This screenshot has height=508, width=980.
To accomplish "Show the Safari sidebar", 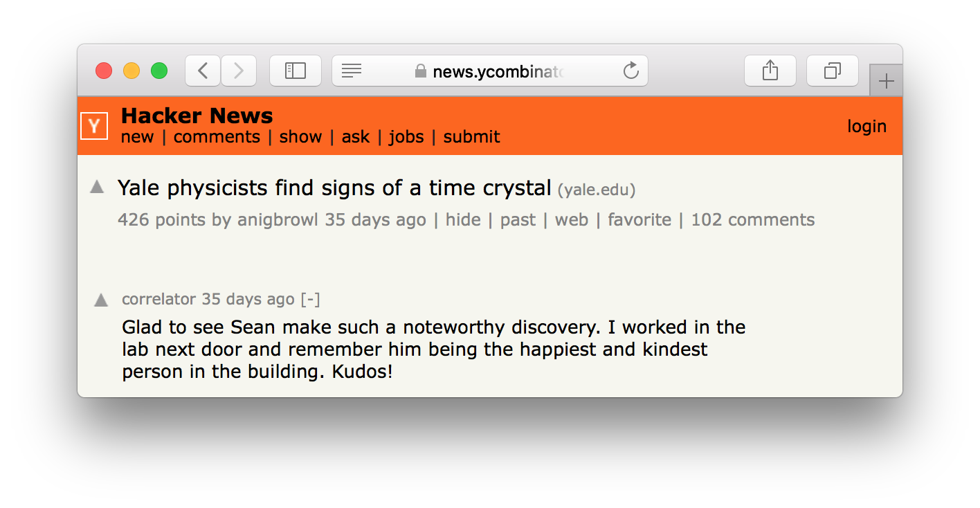I will point(296,71).
